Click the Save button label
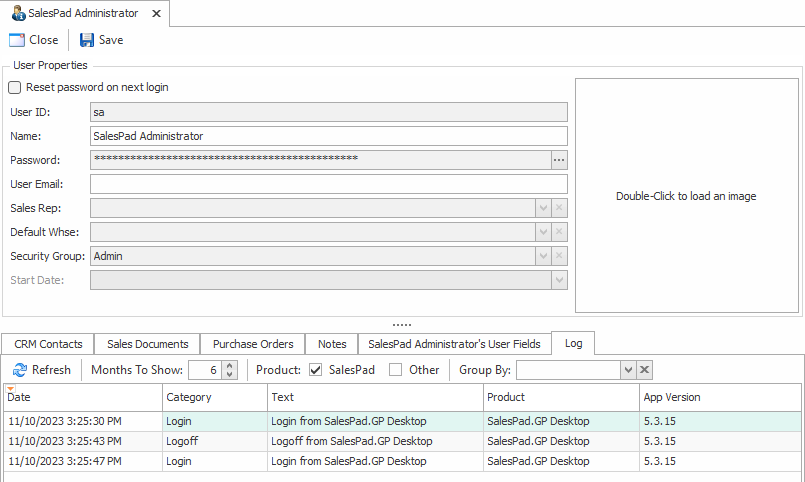The width and height of the screenshot is (805, 482). point(111,40)
